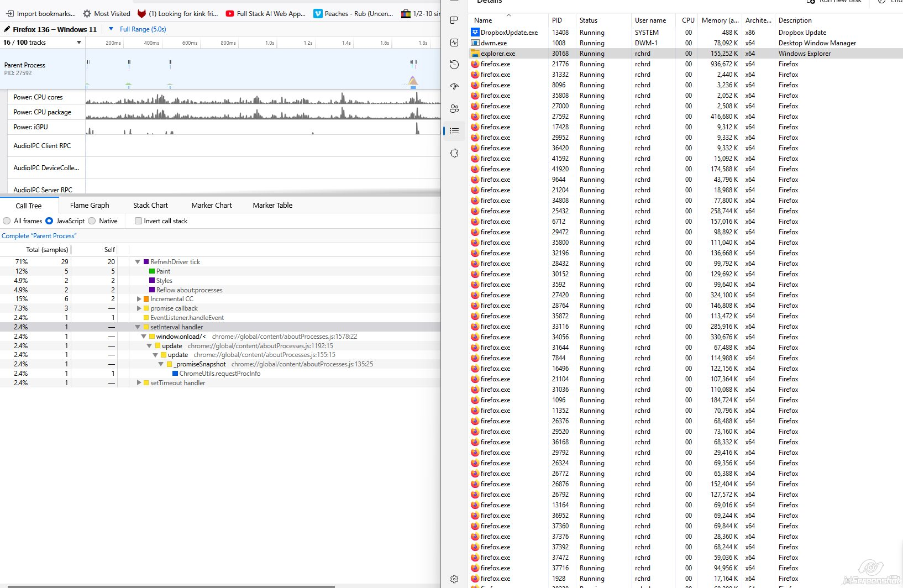903x588 pixels.
Task: Select the Reflow about:processes row
Action: click(220, 290)
